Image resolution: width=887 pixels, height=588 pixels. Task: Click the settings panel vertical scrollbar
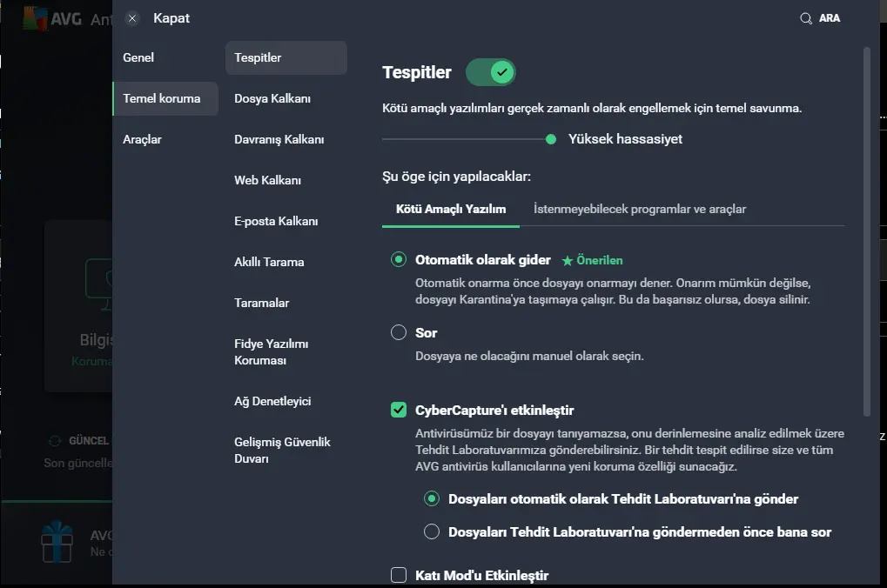click(867, 231)
